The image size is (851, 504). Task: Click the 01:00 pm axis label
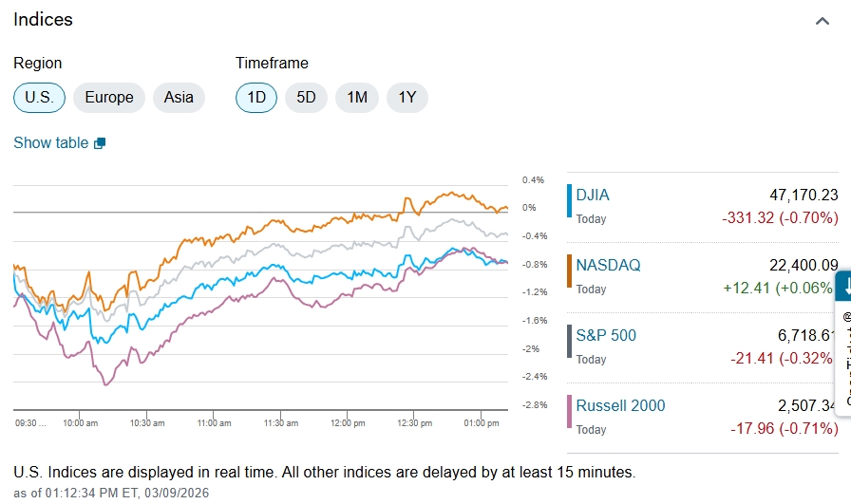[482, 423]
